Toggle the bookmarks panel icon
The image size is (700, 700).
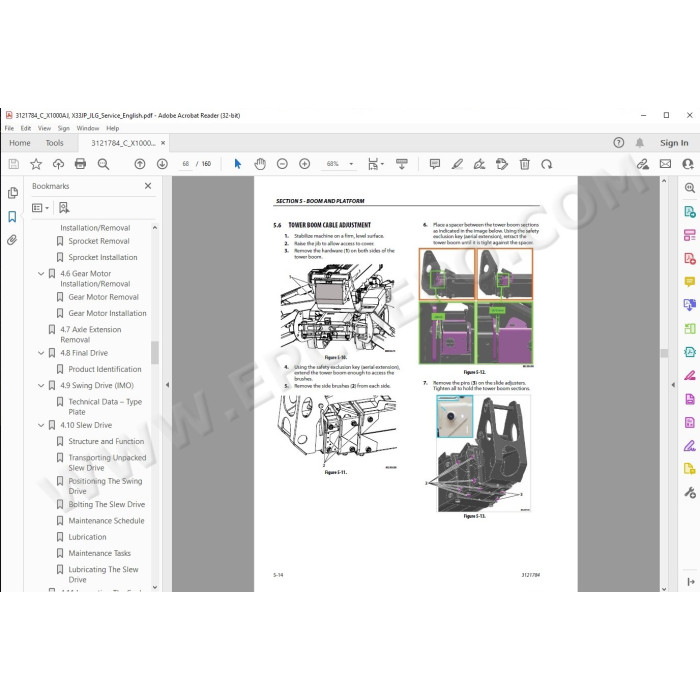(x=12, y=217)
